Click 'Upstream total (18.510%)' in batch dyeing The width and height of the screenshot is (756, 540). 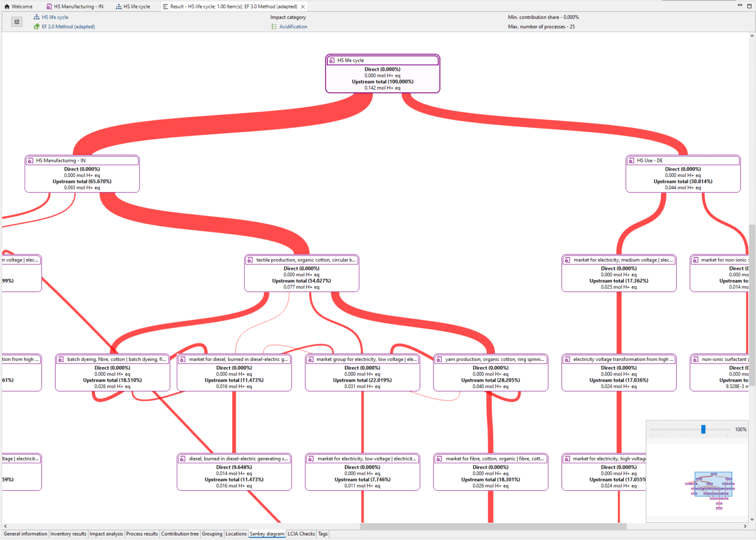(x=113, y=380)
